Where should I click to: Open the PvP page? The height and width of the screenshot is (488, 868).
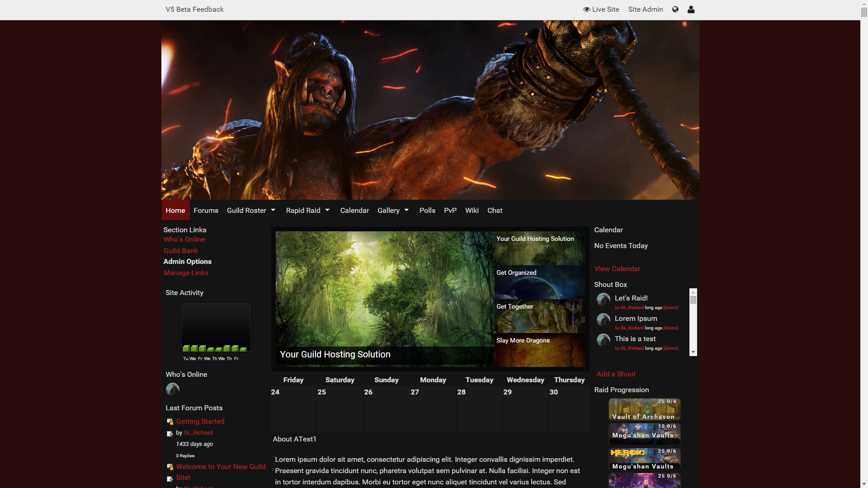point(450,210)
